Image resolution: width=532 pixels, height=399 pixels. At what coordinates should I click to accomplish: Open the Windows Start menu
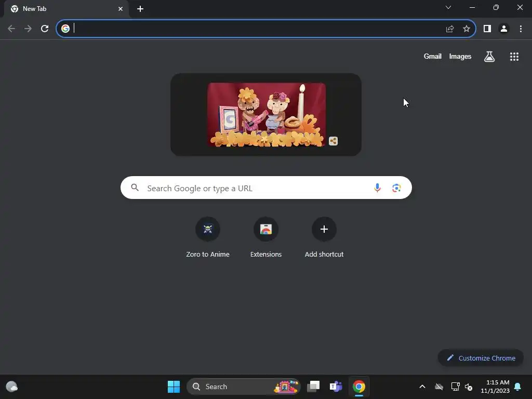[174, 387]
